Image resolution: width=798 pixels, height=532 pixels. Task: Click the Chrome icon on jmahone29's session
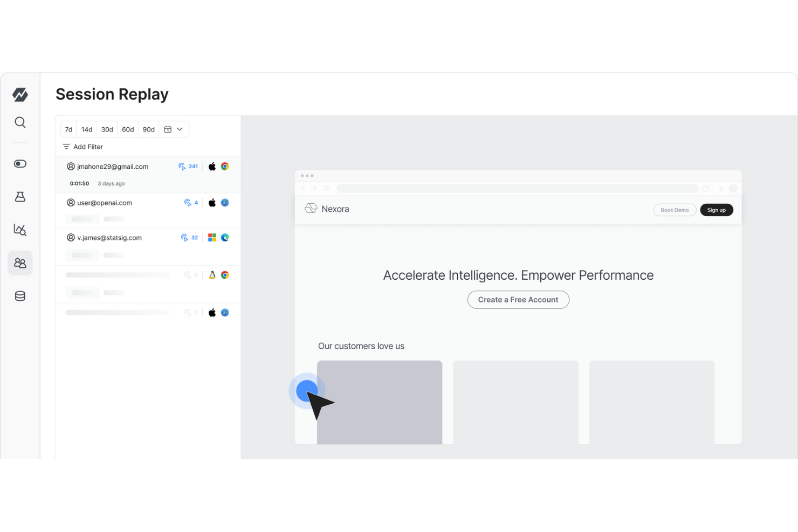(x=225, y=167)
